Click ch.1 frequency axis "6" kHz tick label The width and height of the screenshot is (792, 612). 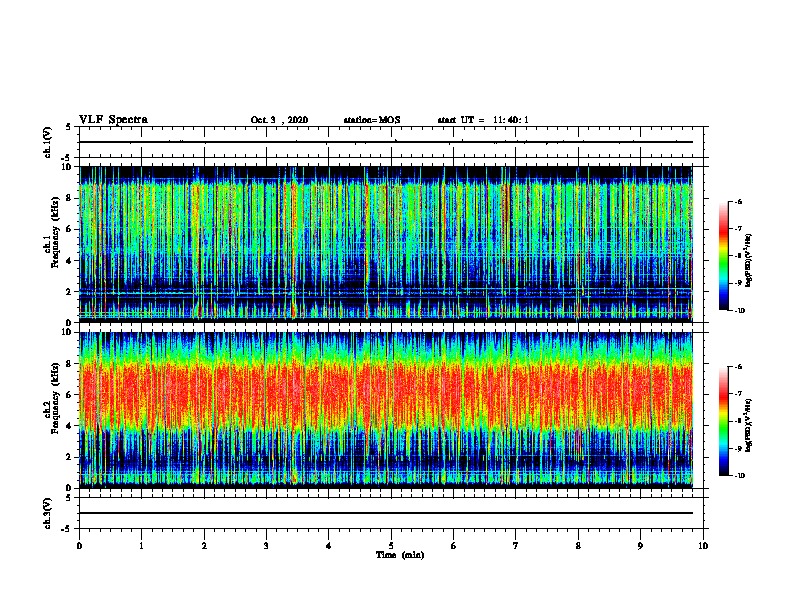70,230
